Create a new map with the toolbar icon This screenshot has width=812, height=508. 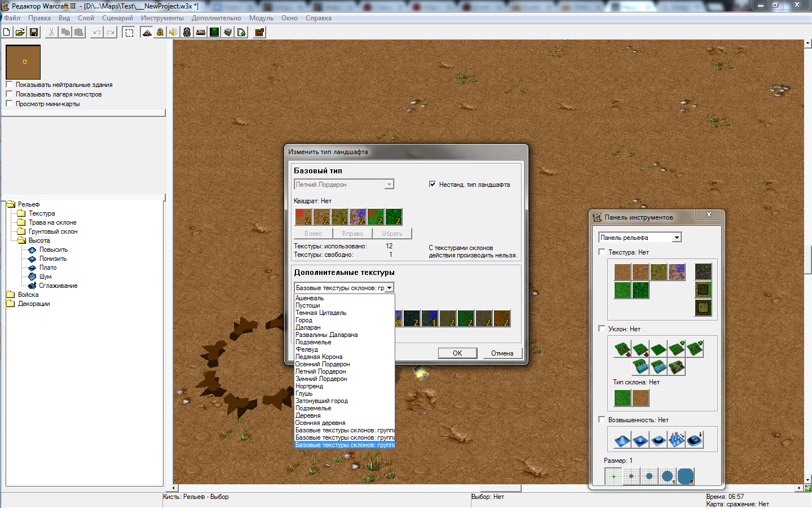(x=7, y=32)
